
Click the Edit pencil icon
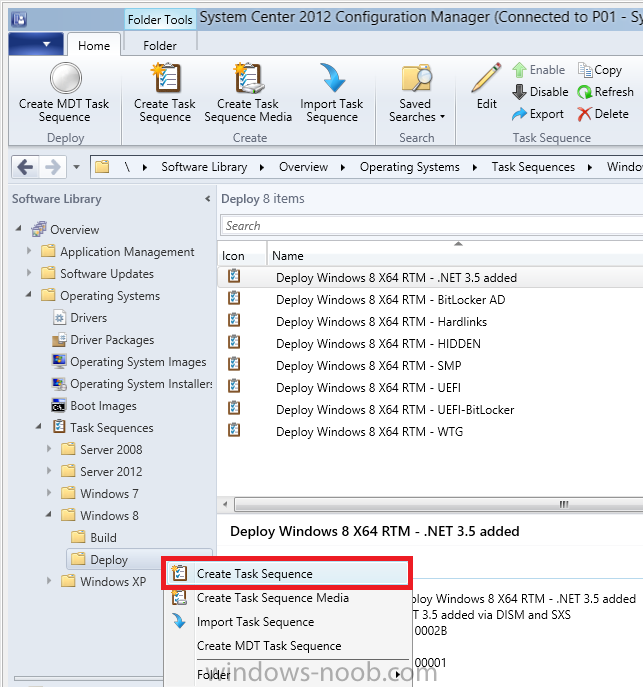[486, 78]
